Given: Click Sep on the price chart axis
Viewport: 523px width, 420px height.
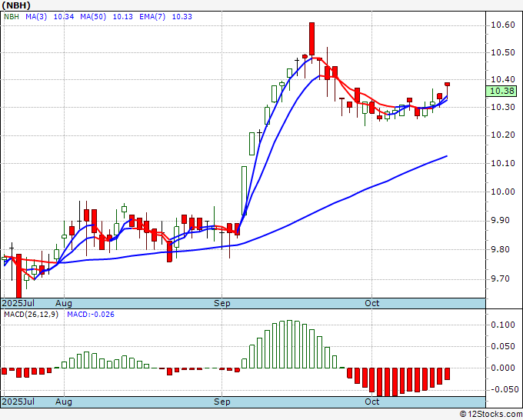Looking at the screenshot, I should 222,303.
